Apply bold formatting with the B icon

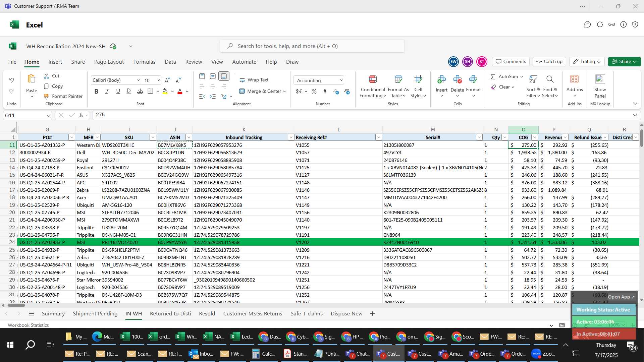pyautogui.click(x=96, y=92)
